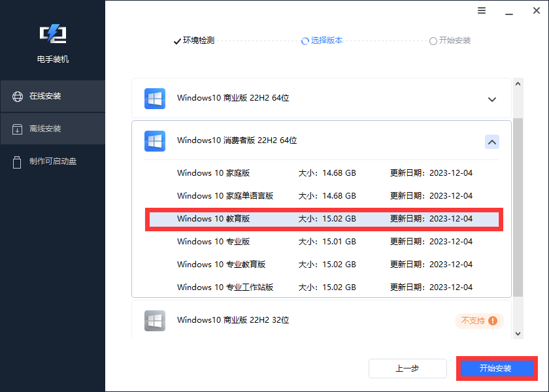Click the warning icon next to 不支持

click(493, 321)
